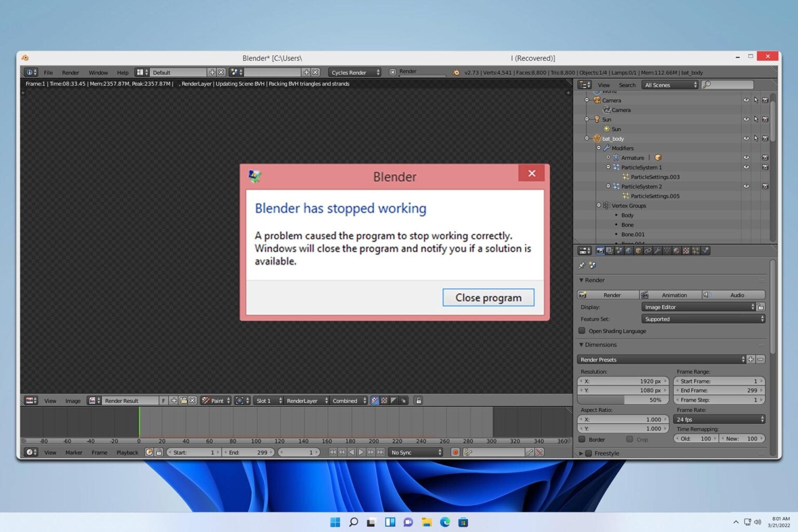Click the timeline record button icon
The image size is (798, 532).
point(455,453)
